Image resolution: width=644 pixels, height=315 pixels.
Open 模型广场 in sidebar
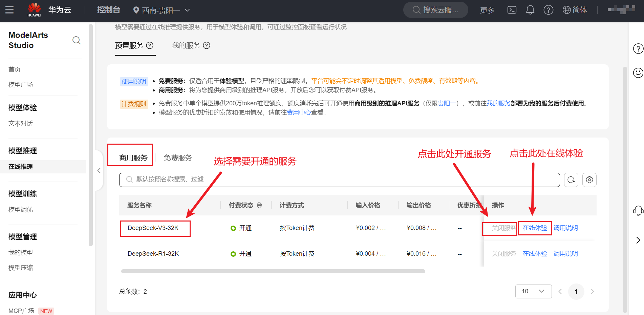pyautogui.click(x=21, y=84)
